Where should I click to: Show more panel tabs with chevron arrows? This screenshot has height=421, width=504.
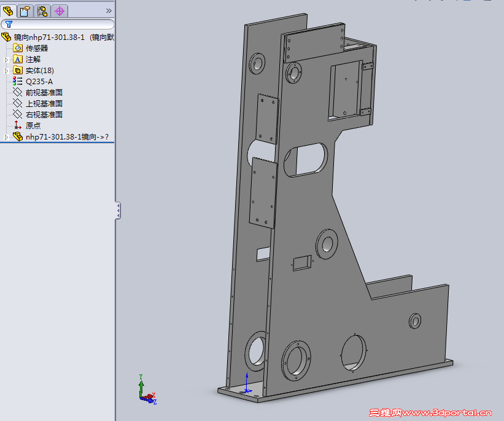pos(109,11)
